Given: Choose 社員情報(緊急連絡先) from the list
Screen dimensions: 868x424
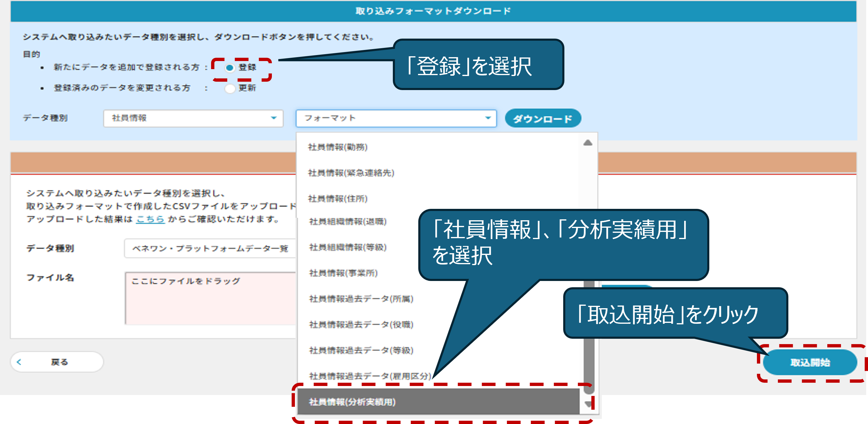Looking at the screenshot, I should (351, 173).
